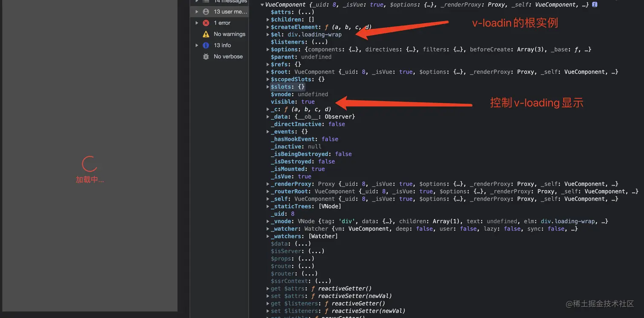644x318 pixels.
Task: Expand the '13 user me...' sidebar group arrow
Action: pyautogui.click(x=197, y=12)
